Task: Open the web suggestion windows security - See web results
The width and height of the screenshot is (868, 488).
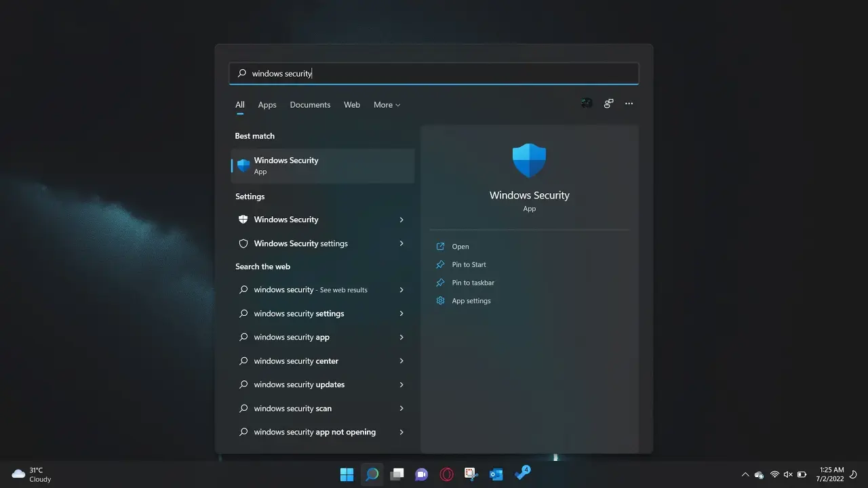Action: [323, 290]
